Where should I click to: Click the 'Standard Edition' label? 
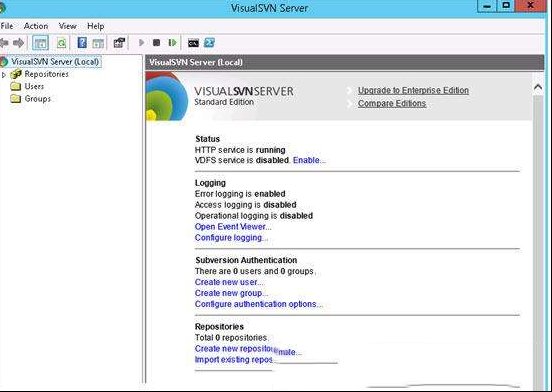[x=224, y=102]
